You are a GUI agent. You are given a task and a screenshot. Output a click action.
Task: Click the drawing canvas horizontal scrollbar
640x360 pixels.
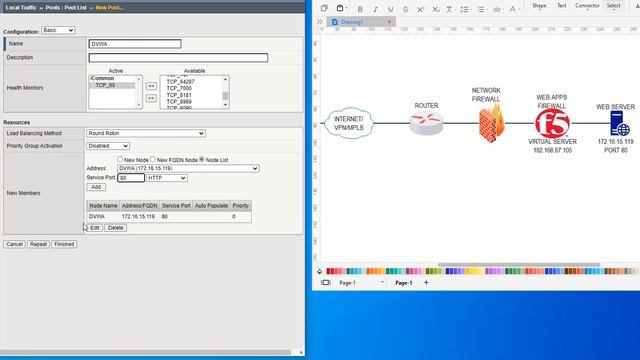click(519, 264)
